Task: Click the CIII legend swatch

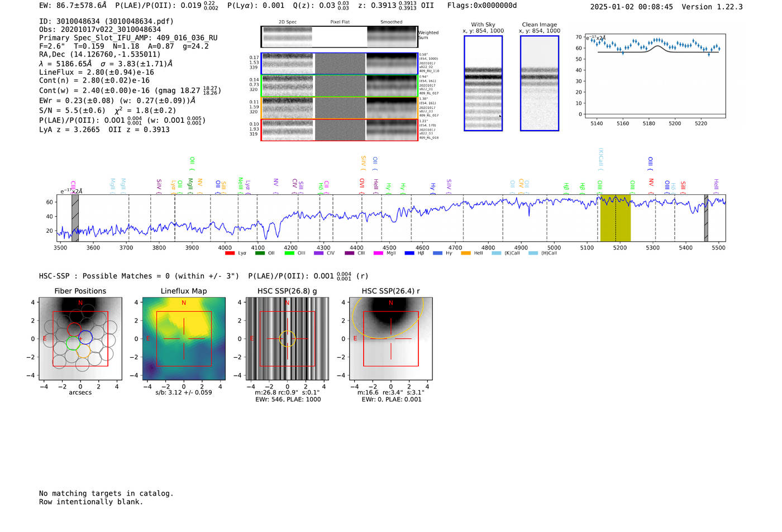Action: tap(350, 253)
